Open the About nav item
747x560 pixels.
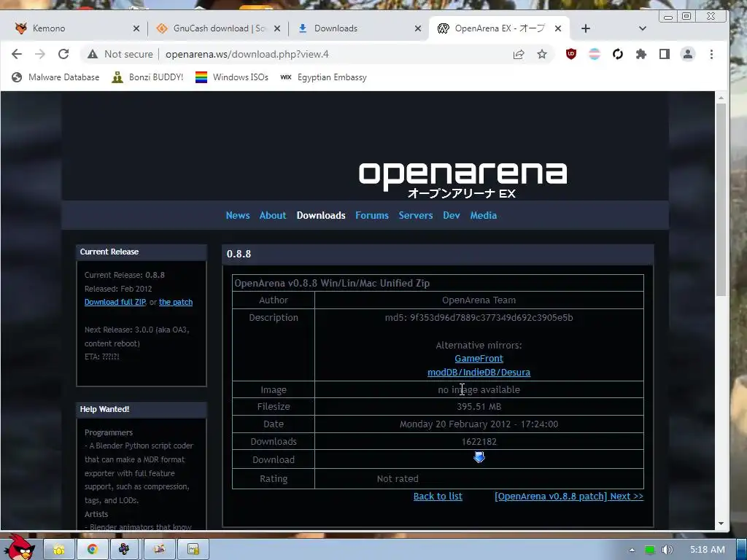[273, 215]
